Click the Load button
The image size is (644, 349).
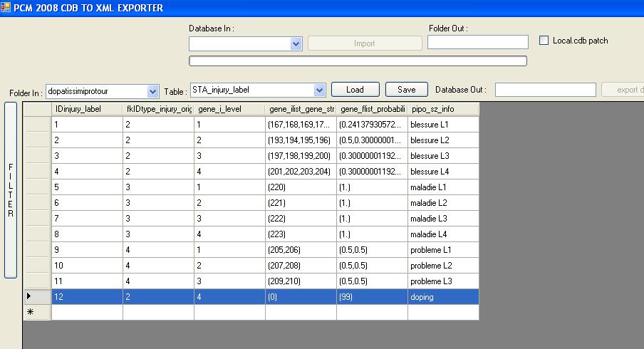355,90
